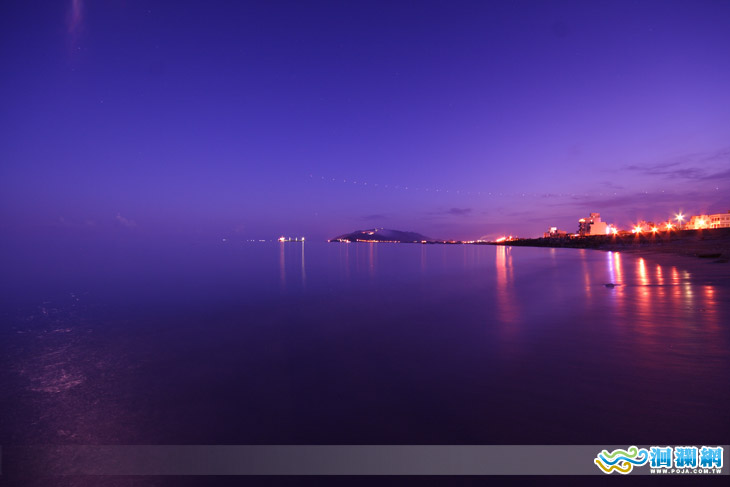Click the cluster of boat lights on the horizon
The image size is (730, 487).
click(x=291, y=238)
